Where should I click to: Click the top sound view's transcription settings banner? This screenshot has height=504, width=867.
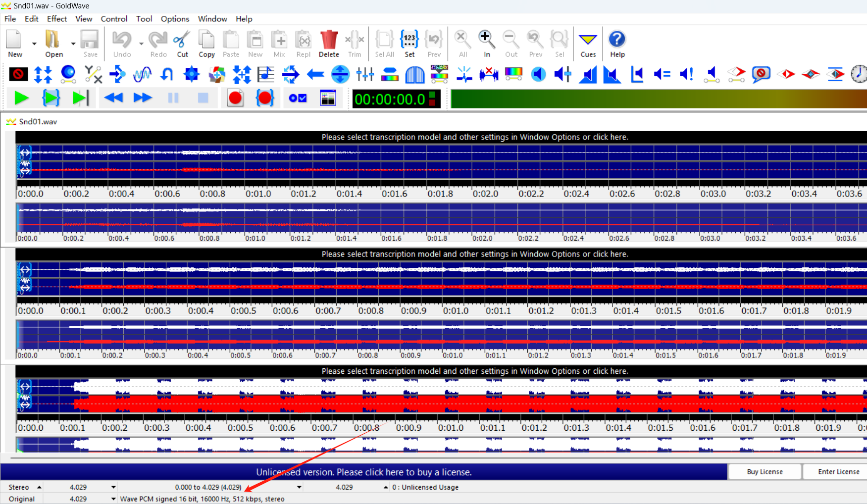pyautogui.click(x=441, y=137)
